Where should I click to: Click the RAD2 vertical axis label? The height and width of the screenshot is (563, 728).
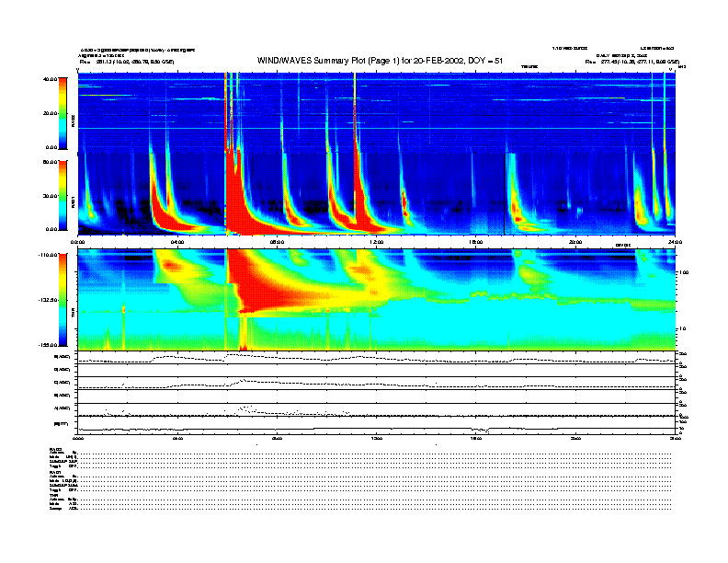click(73, 121)
